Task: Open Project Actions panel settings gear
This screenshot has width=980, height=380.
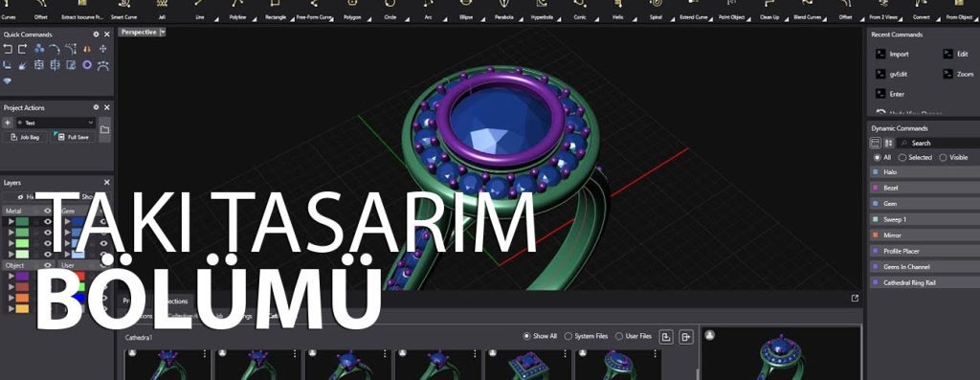Action: pyautogui.click(x=96, y=107)
